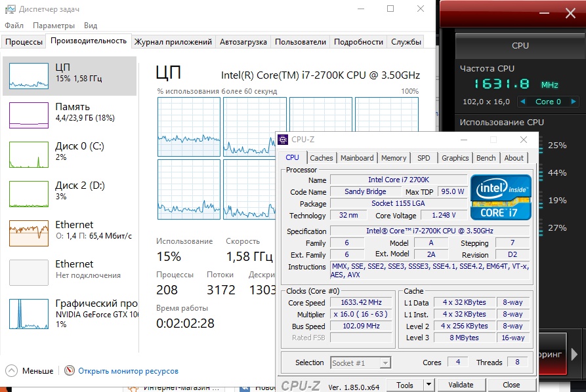
Task: Click the Bus Speed value 102.09 MHz
Action: [361, 326]
